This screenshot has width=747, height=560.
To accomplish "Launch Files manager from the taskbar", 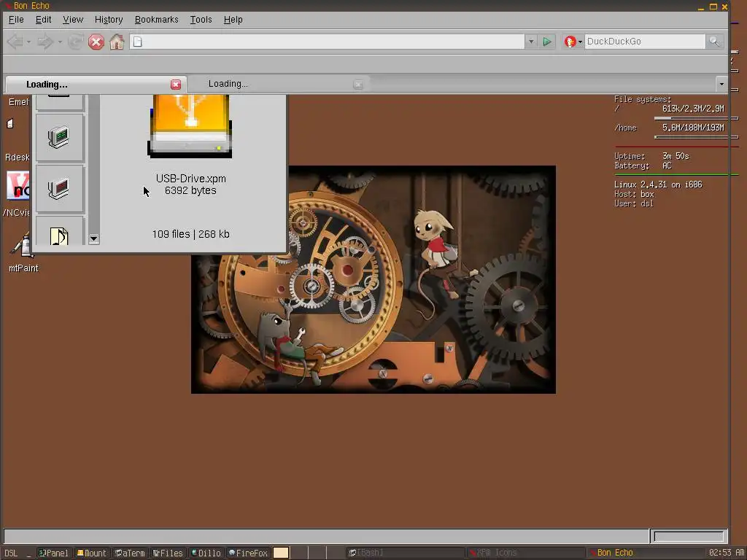I will tap(169, 553).
